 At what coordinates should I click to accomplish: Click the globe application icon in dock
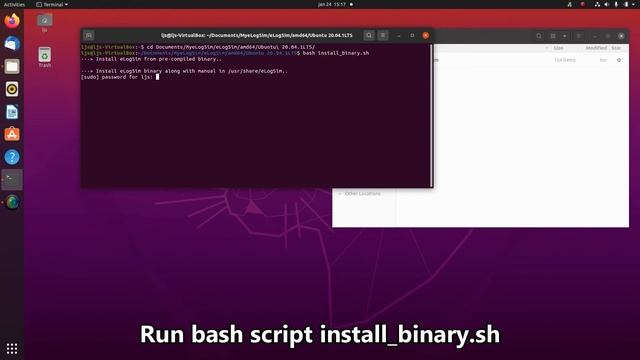(x=12, y=202)
